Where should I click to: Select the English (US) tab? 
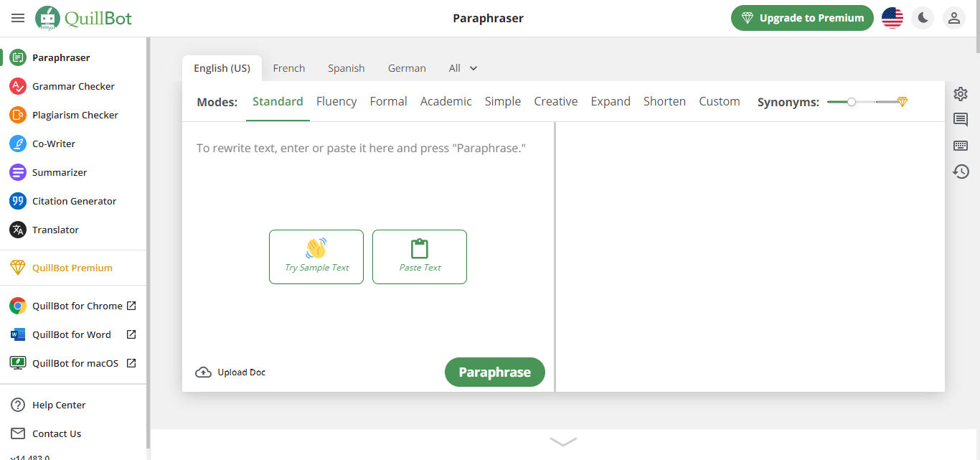pyautogui.click(x=222, y=68)
